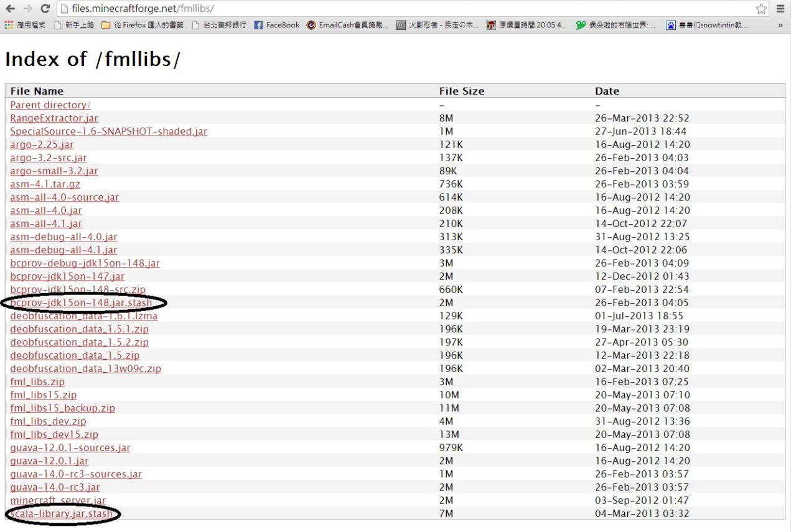The width and height of the screenshot is (791, 532).
Task: Click deobfuscation_data_1.5.2.zip link
Action: 79,342
